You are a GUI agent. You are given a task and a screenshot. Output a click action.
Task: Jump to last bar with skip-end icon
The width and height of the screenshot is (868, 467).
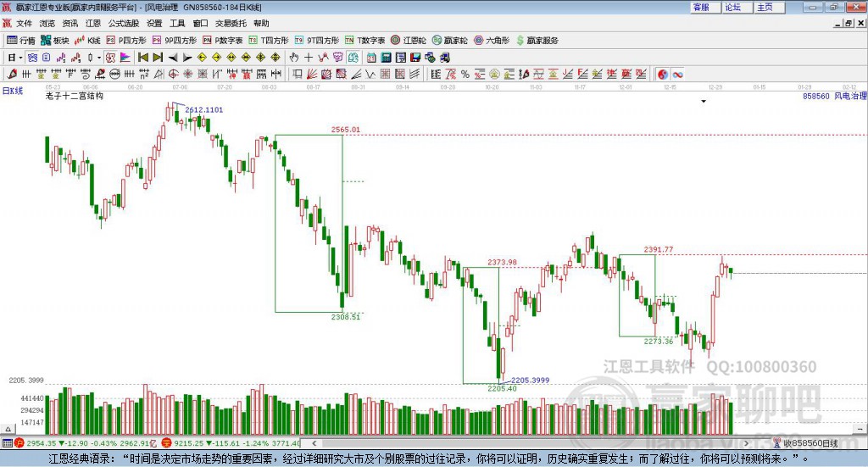(158, 58)
